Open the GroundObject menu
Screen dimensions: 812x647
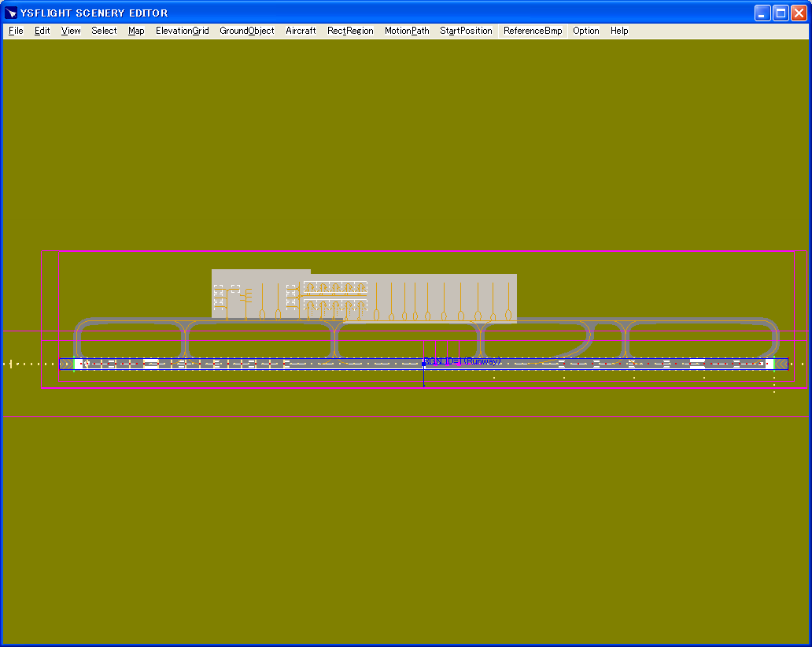click(x=246, y=31)
